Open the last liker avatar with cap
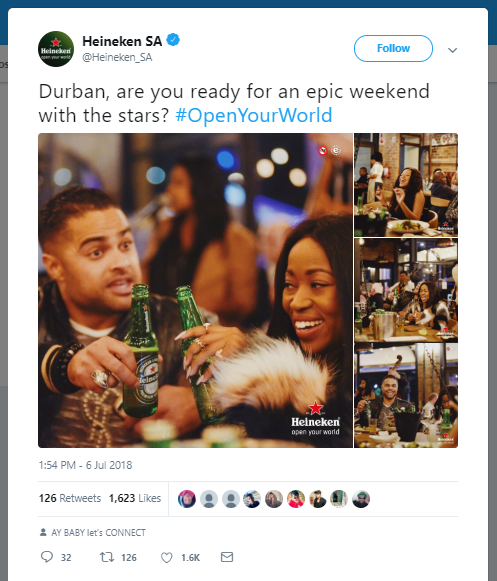This screenshot has width=497, height=581. pyautogui.click(x=361, y=499)
